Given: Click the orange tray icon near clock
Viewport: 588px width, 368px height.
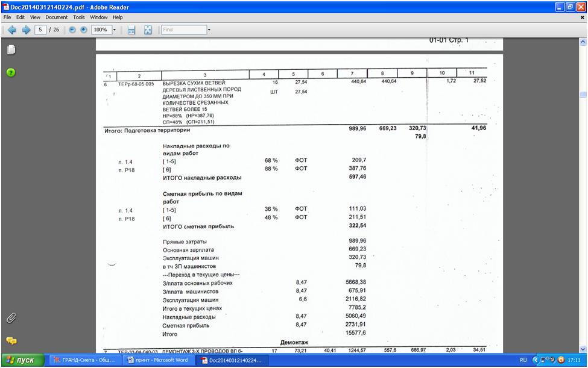Looking at the screenshot, I should coord(561,360).
